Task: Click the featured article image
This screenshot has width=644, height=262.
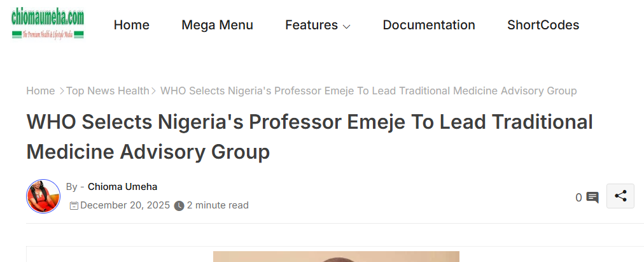Action: [336, 256]
